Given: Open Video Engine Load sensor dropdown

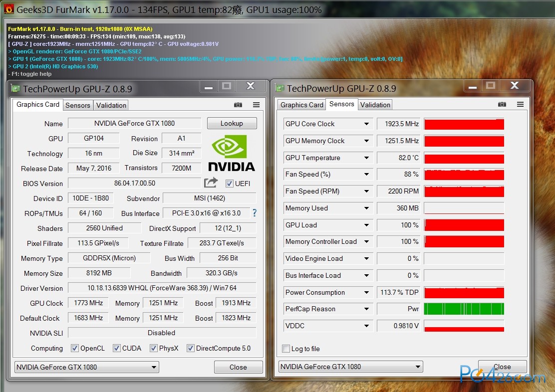Looking at the screenshot, I should 366,259.
